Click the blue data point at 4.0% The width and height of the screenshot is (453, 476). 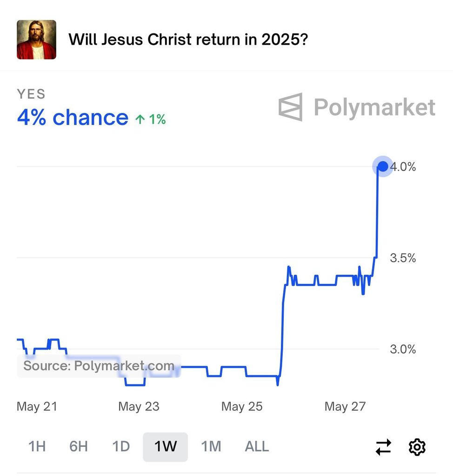[x=383, y=166]
